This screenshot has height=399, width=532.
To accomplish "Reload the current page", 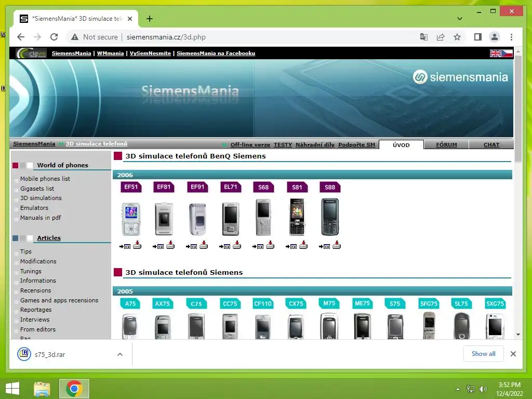I will 54,37.
